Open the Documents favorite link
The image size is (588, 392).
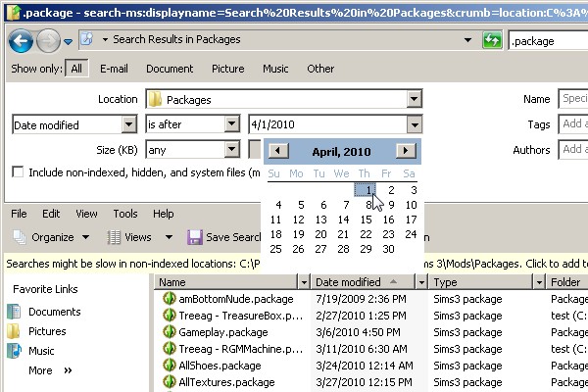pos(54,312)
